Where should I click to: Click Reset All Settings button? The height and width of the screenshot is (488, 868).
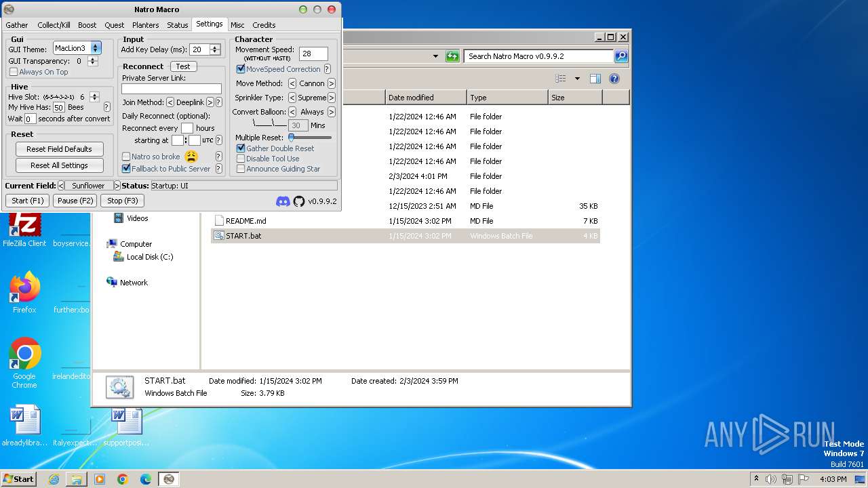[60, 165]
